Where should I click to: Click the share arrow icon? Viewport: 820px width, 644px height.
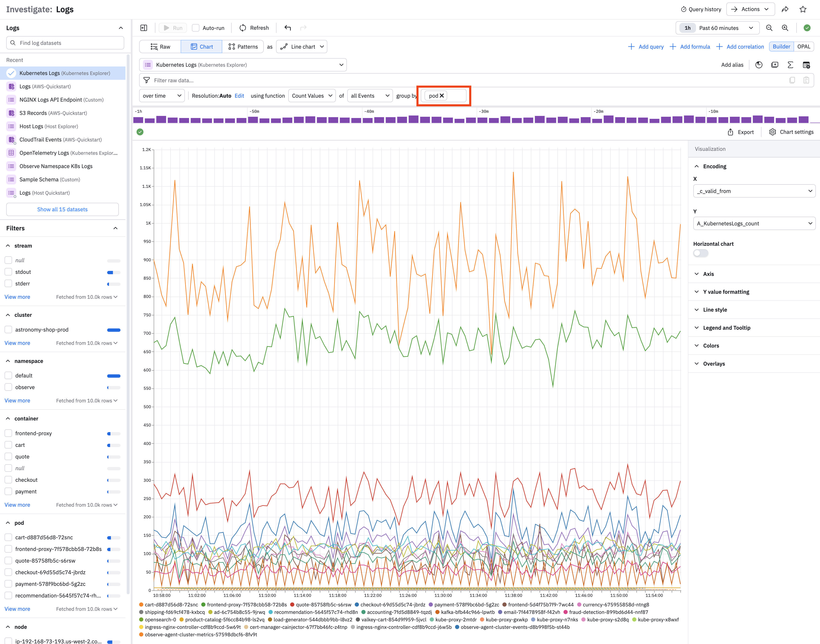tap(785, 9)
